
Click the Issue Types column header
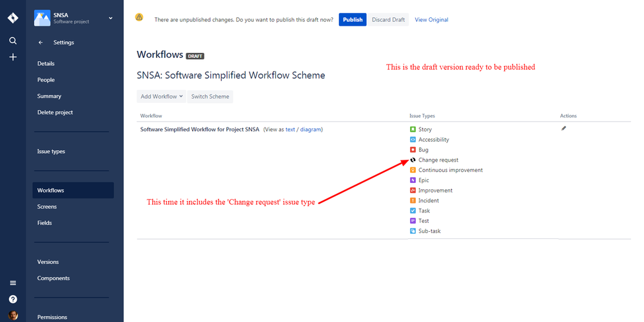pos(422,116)
